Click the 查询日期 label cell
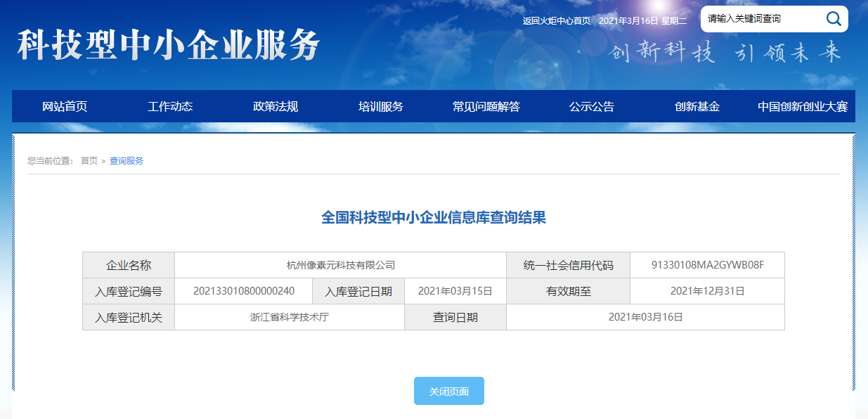 click(x=455, y=317)
